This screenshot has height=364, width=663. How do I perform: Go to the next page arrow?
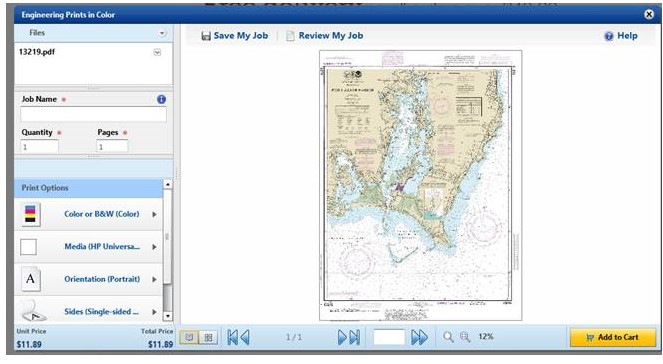pyautogui.click(x=342, y=337)
